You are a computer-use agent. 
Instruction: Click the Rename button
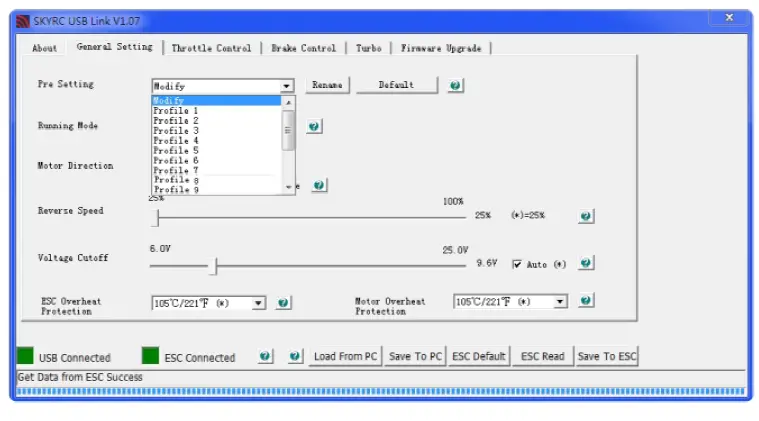pos(327,85)
